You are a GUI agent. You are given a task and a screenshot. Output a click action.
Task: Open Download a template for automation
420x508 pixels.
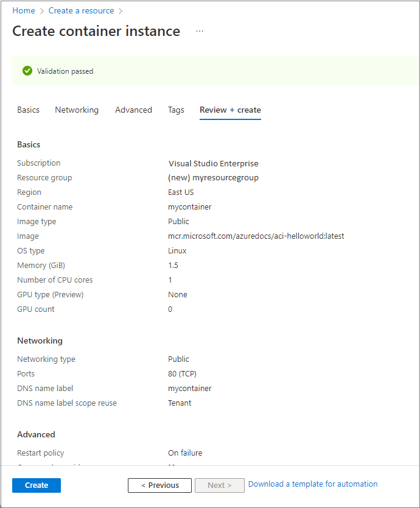pyautogui.click(x=313, y=484)
